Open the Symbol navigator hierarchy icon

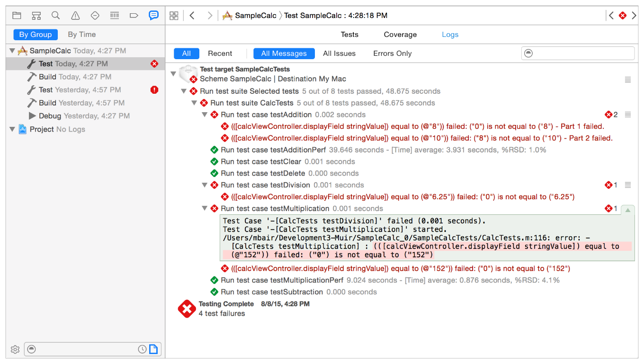36,16
